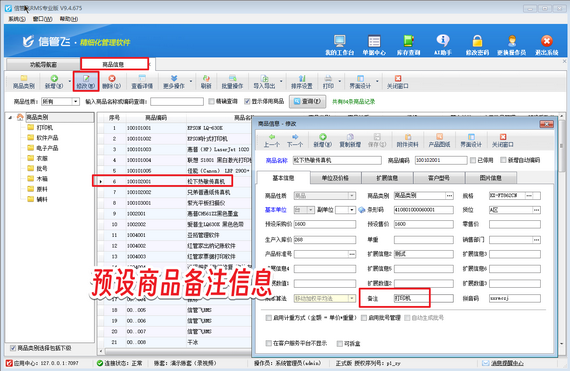The width and height of the screenshot is (570, 371).
Task: Open 我的工作台 in the top banner
Action: tap(340, 45)
